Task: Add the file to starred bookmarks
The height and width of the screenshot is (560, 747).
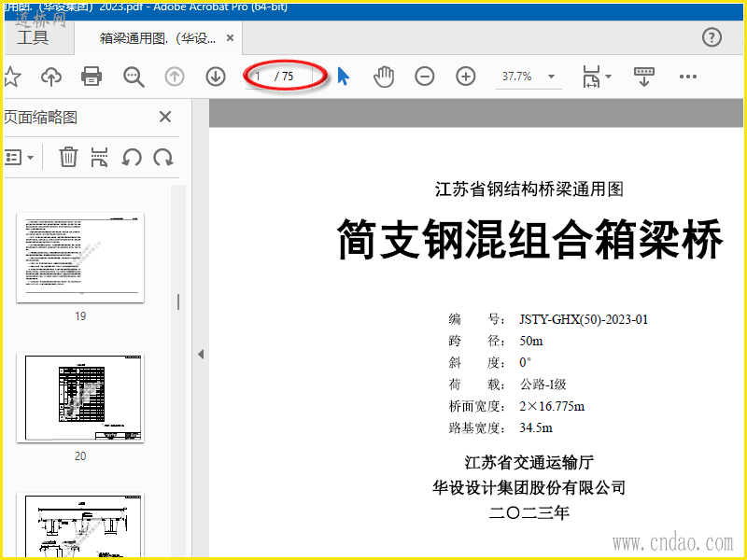Action: pyautogui.click(x=12, y=77)
